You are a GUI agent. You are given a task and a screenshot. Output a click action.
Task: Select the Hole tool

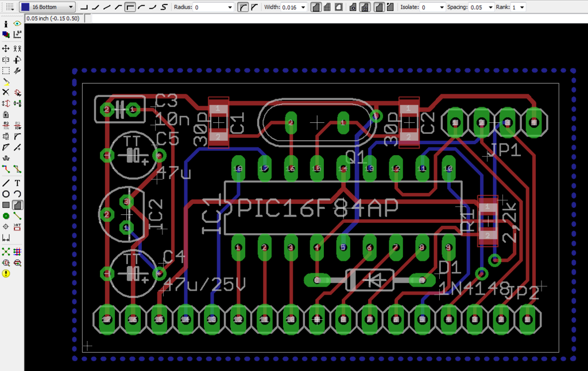6,227
